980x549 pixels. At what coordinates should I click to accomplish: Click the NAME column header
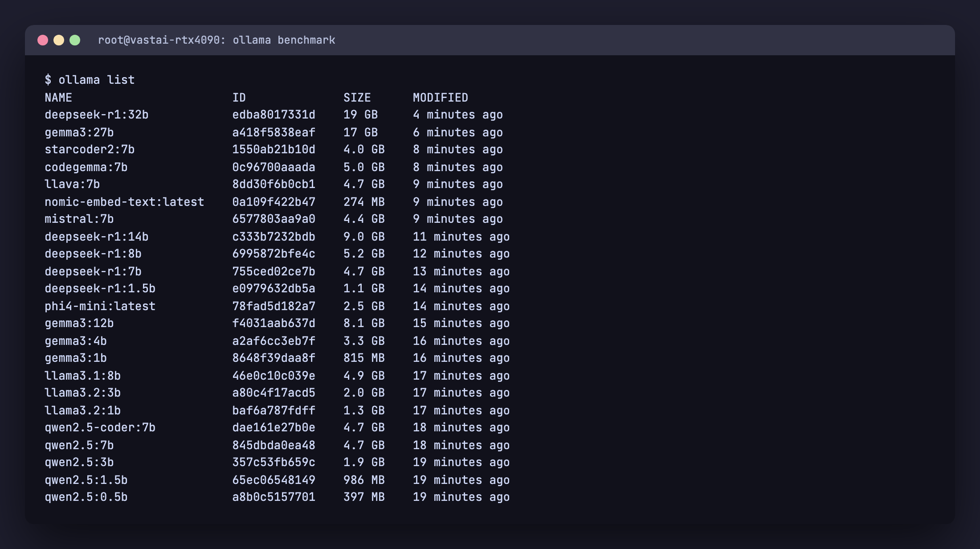coord(58,98)
